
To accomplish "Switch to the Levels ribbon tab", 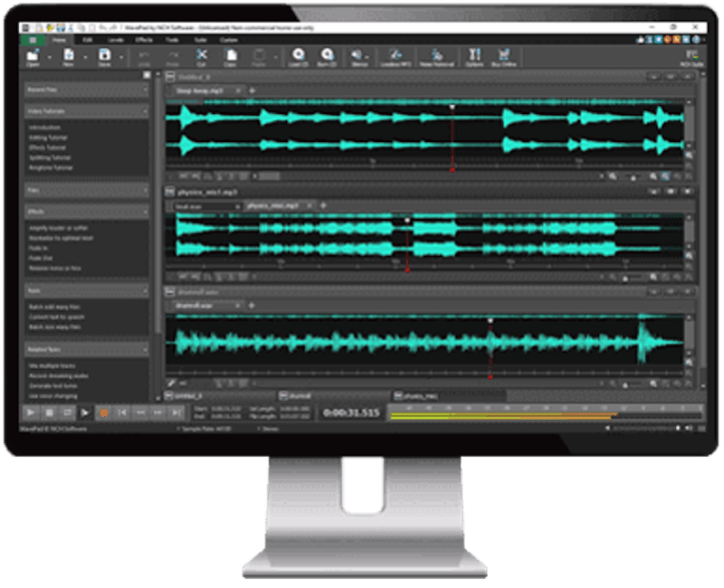I will tap(116, 40).
